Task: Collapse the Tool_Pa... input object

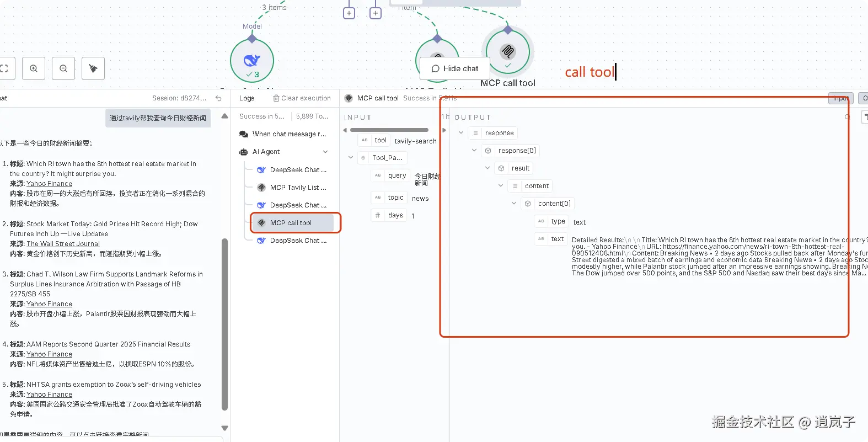Action: click(x=351, y=158)
